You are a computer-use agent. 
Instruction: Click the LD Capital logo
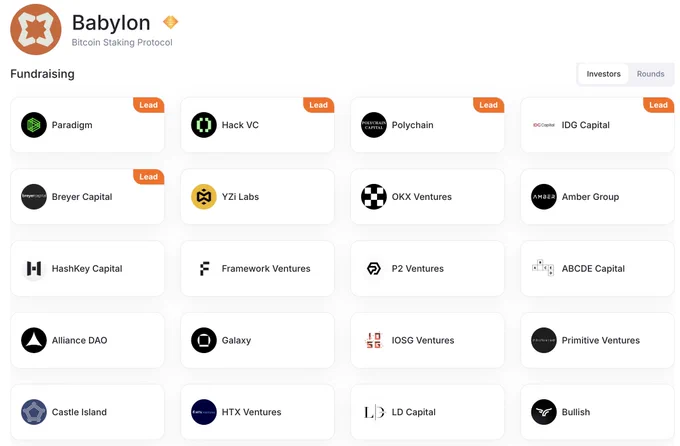374,412
